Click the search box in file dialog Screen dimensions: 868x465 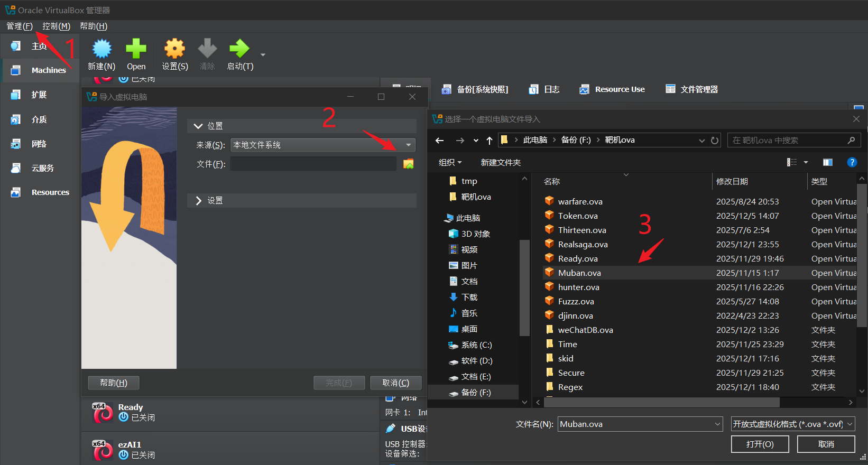788,141
